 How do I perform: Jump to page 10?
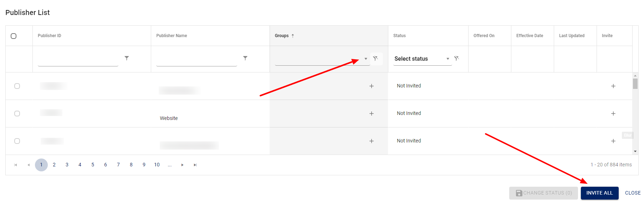point(157,165)
